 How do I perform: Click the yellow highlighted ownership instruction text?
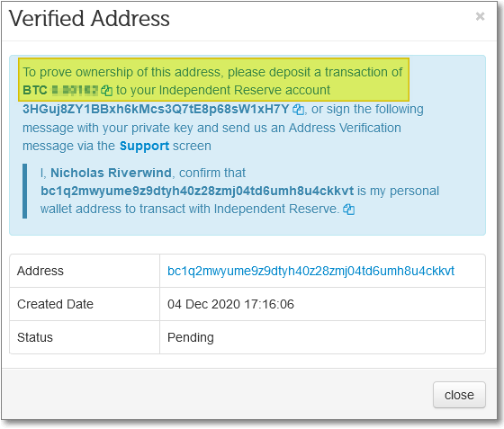click(x=214, y=80)
